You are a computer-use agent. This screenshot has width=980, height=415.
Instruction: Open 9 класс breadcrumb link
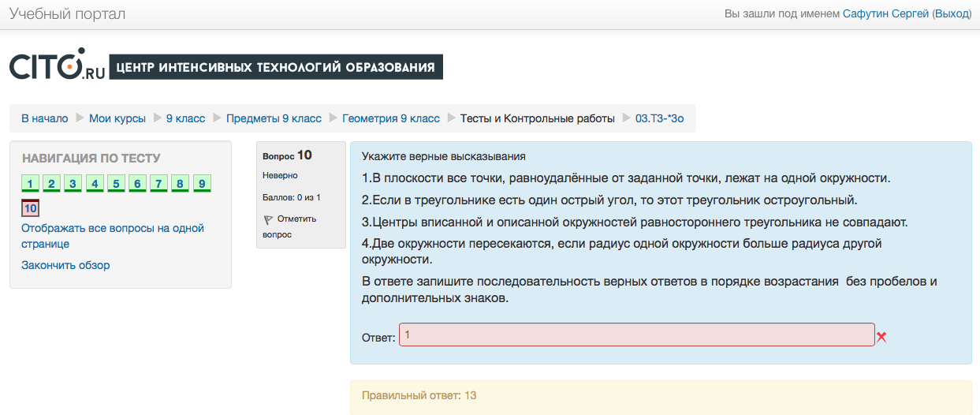tap(185, 118)
